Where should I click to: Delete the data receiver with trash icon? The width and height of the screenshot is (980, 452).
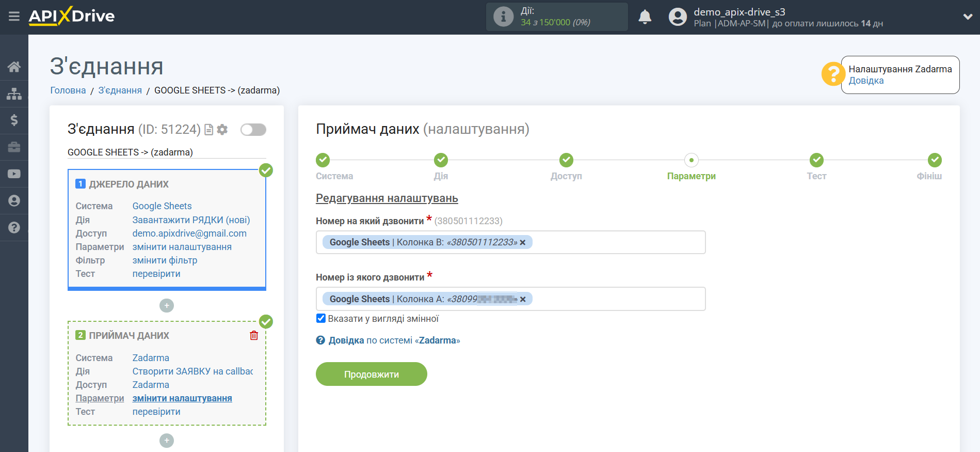point(254,336)
